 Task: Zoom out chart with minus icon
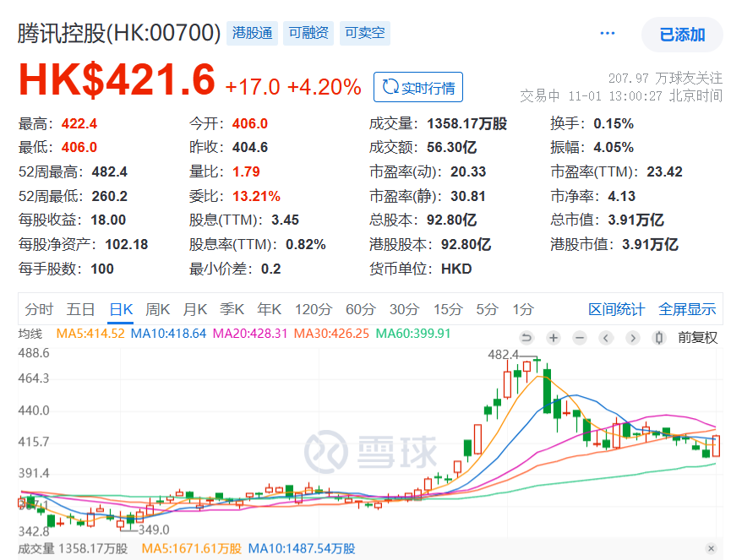click(x=580, y=337)
